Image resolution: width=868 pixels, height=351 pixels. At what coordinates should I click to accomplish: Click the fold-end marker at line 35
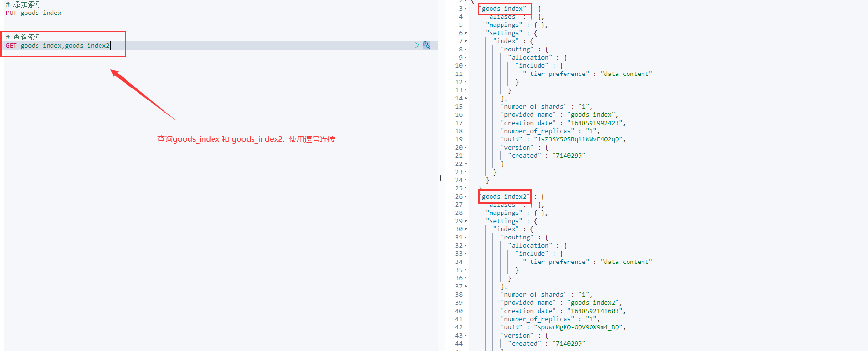466,270
